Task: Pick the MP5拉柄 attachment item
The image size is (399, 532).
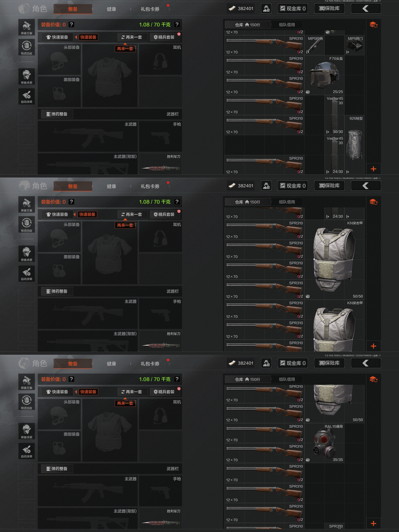Action: pyautogui.click(x=315, y=45)
